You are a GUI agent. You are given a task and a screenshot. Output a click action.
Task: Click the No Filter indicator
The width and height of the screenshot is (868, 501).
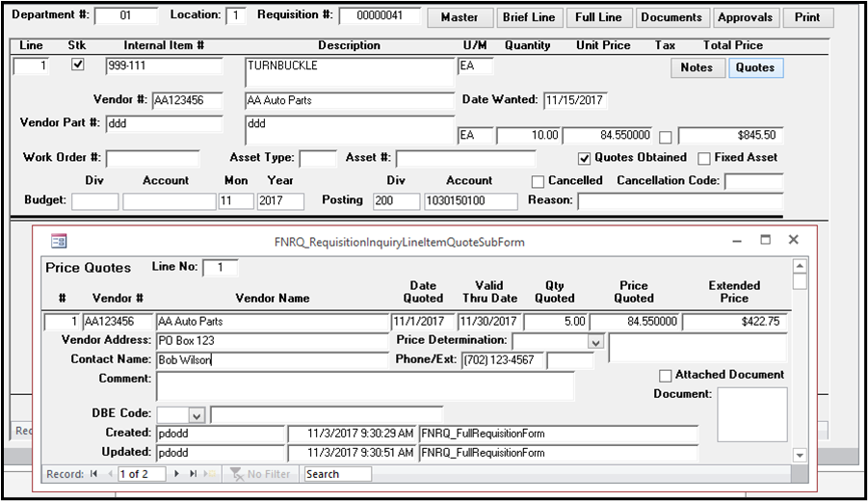click(x=260, y=474)
